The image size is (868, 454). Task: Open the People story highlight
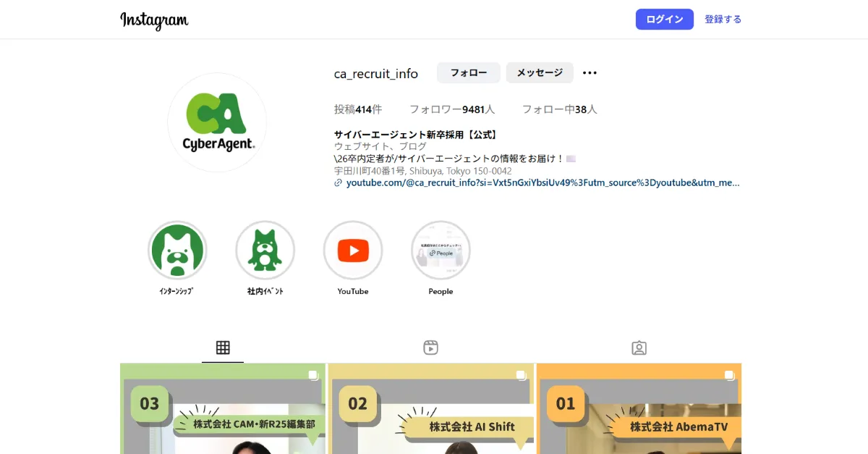tap(441, 251)
